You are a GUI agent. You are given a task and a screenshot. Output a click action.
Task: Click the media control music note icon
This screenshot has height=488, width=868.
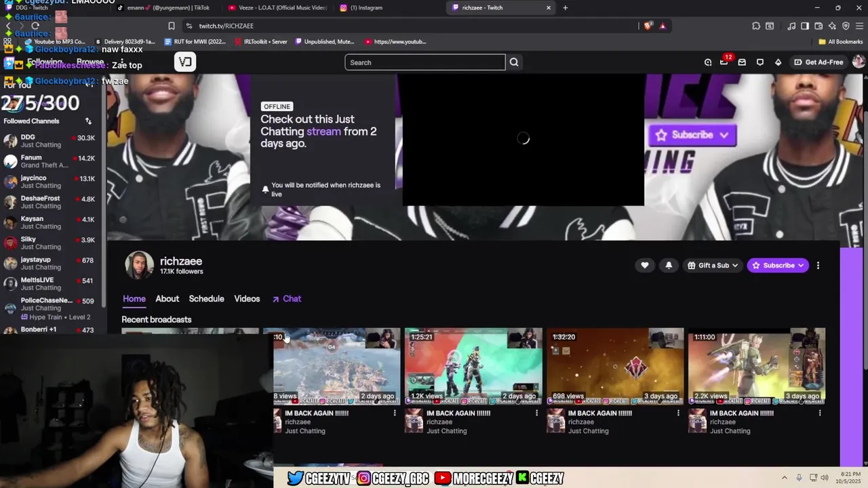pos(791,26)
